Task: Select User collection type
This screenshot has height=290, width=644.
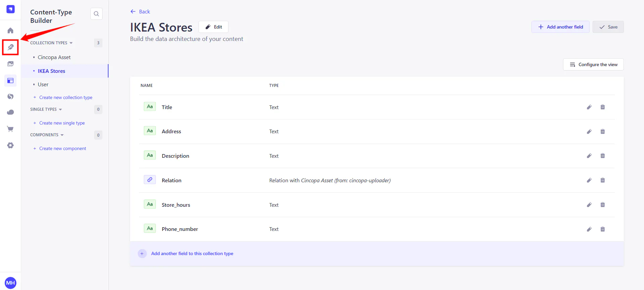Action: 43,85
